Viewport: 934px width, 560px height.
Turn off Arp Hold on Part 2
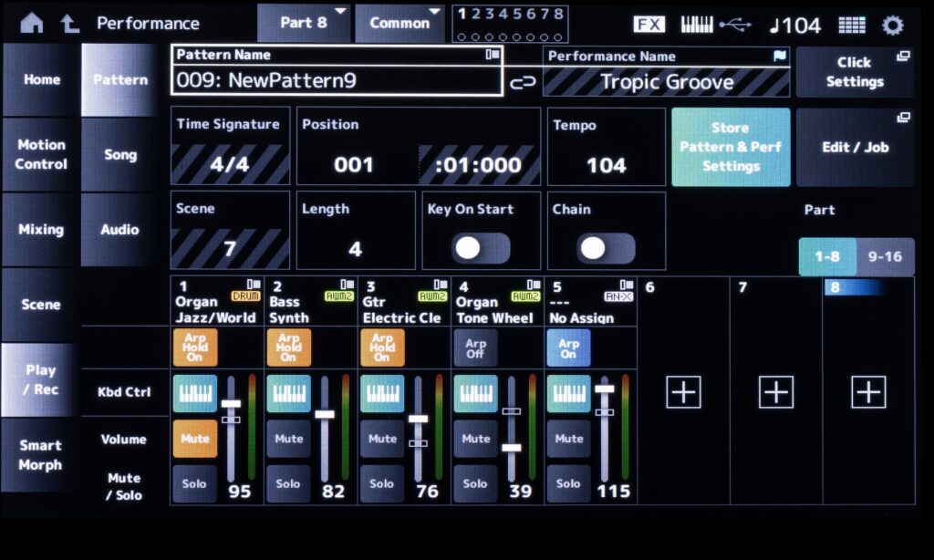[287, 347]
